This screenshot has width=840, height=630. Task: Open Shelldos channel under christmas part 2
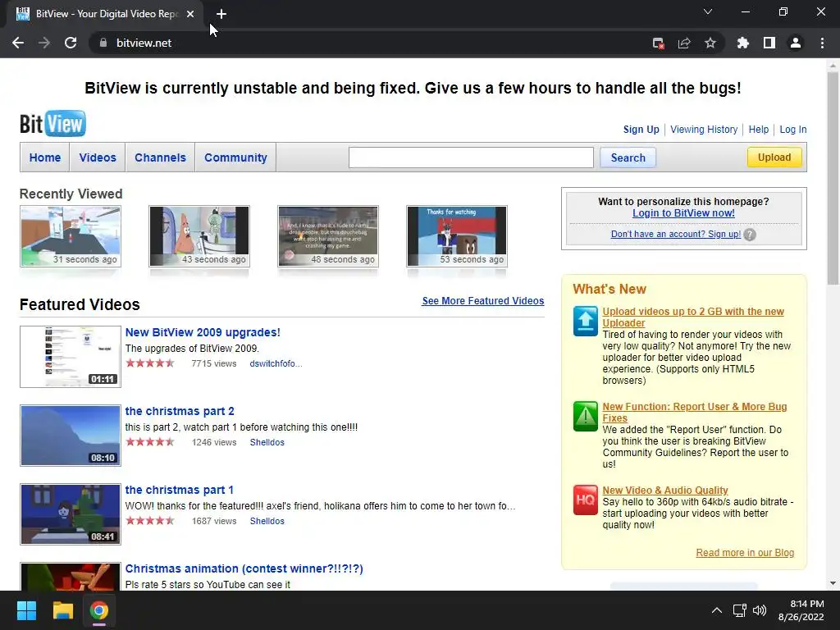267,442
